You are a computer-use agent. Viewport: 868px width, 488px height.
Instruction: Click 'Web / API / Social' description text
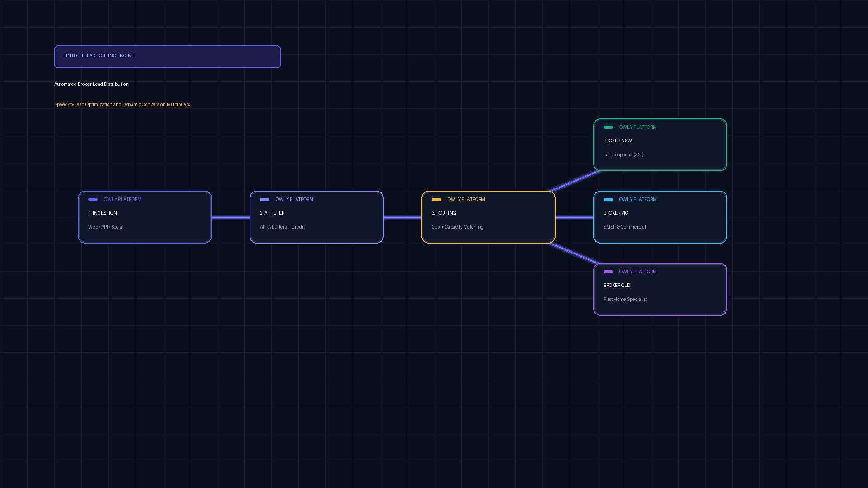point(106,227)
